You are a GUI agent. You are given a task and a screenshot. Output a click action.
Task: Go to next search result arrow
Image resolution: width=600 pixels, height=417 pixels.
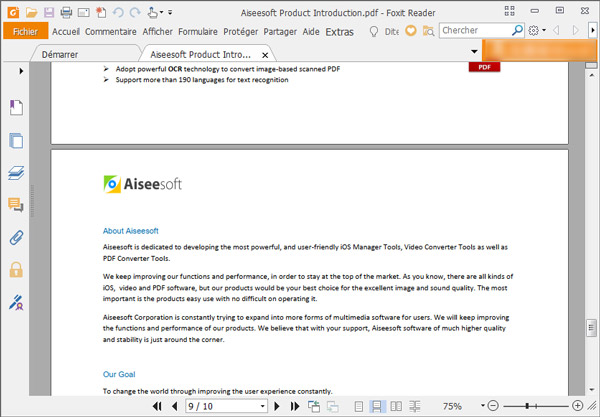(x=575, y=30)
